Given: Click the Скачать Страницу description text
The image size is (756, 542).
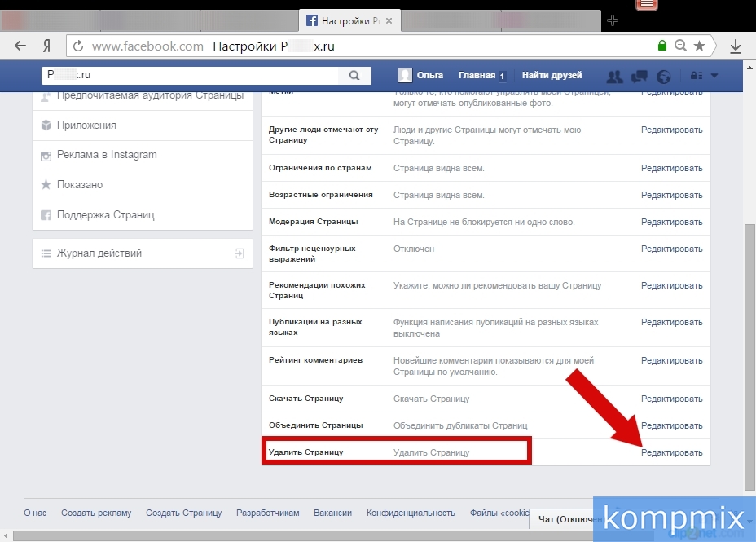Looking at the screenshot, I should click(431, 399).
